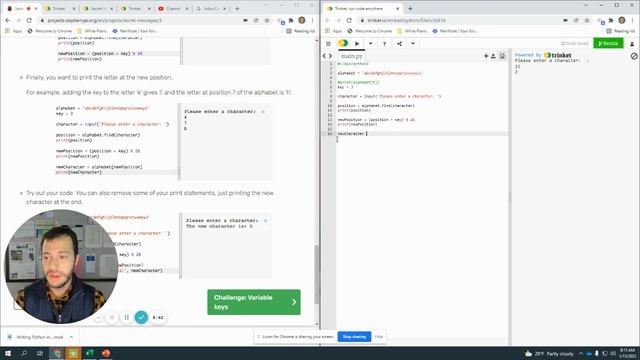The height and width of the screenshot is (360, 640).
Task: Open Chrome profile avatar in left window
Action: (x=302, y=20)
